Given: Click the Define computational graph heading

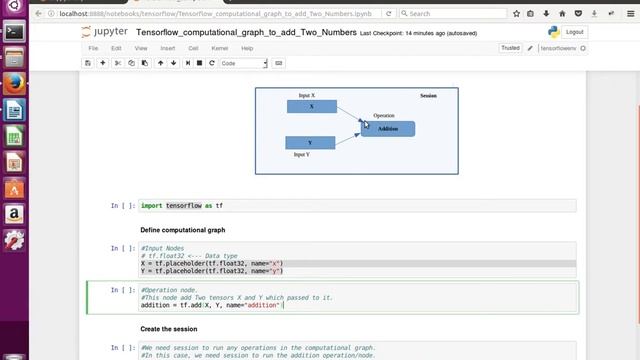Looking at the screenshot, I should point(183,230).
